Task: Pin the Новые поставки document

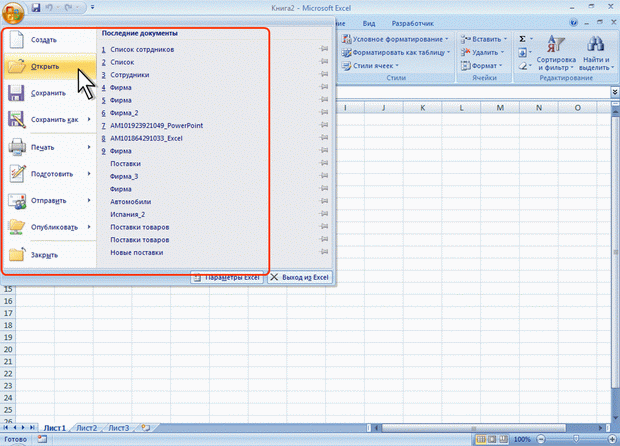Action: coord(324,251)
